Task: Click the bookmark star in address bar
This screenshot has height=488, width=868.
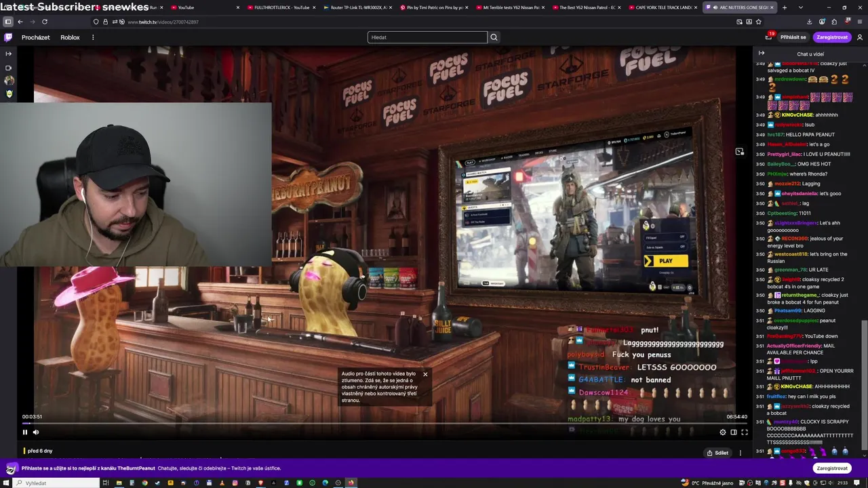Action: tap(758, 22)
